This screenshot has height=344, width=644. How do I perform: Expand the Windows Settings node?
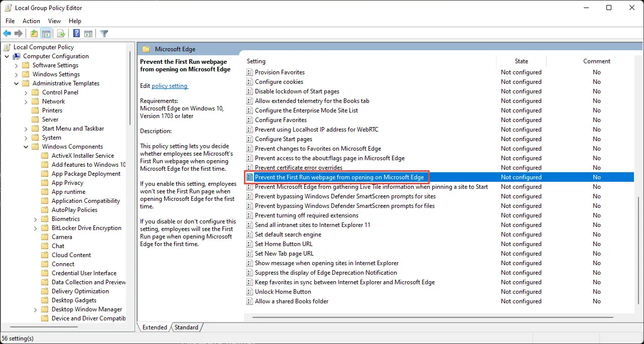coord(17,74)
